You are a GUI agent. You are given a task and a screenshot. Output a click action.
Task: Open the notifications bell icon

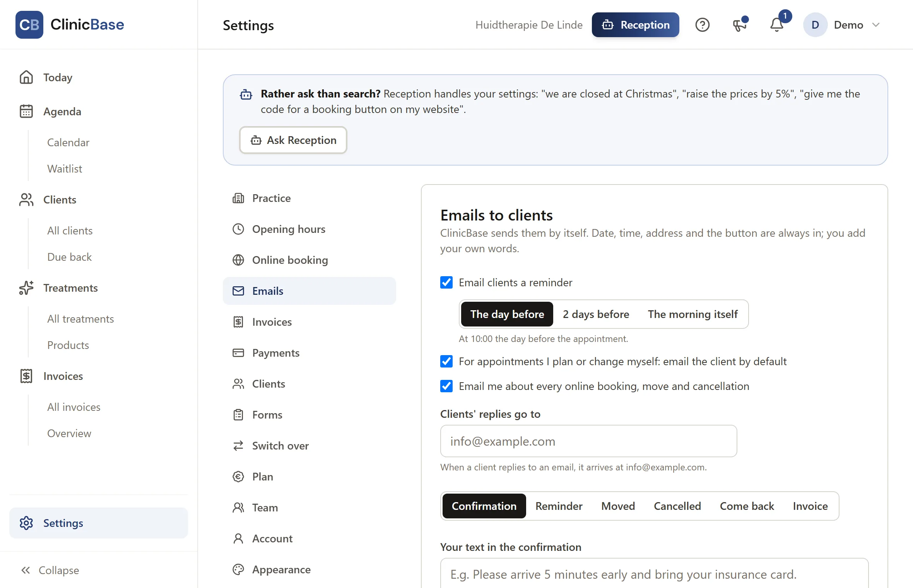[777, 25]
